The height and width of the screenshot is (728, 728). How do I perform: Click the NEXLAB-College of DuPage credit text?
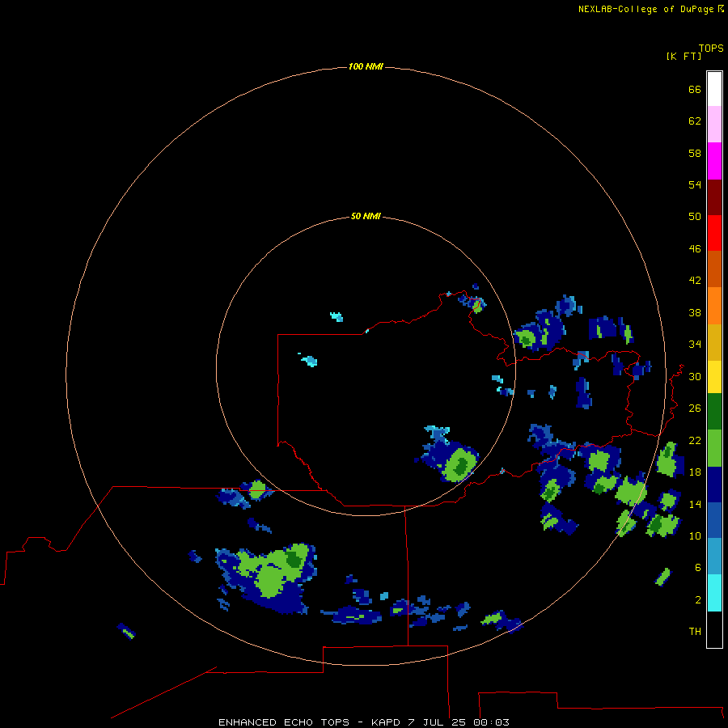[648, 9]
